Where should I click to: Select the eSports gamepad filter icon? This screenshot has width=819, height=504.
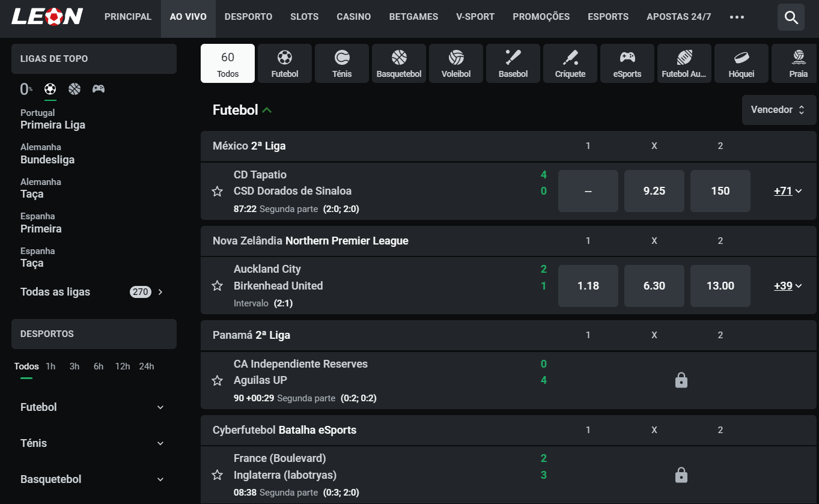pos(627,63)
